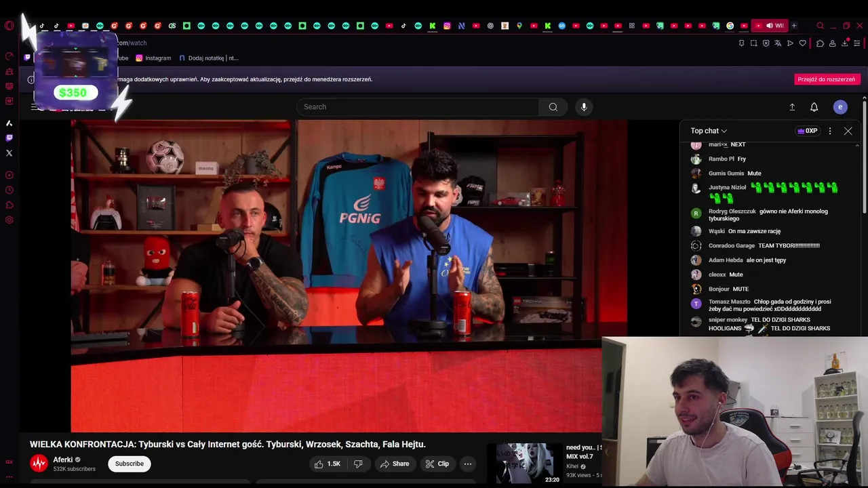
Task: Open GX Control speedometer in the sidebar
Action: click(x=9, y=56)
